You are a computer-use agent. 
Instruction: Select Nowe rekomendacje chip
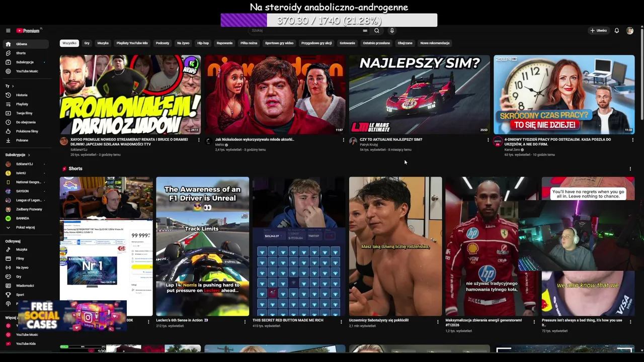pyautogui.click(x=435, y=43)
